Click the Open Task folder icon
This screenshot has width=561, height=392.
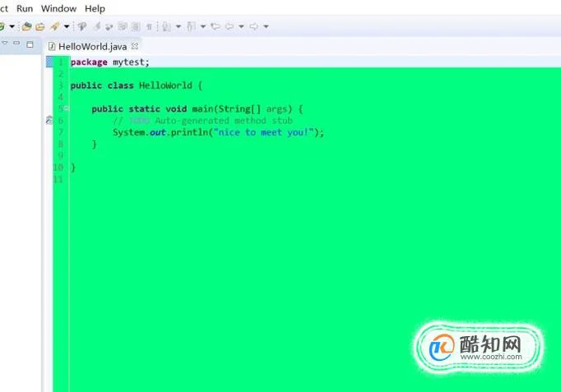40,26
